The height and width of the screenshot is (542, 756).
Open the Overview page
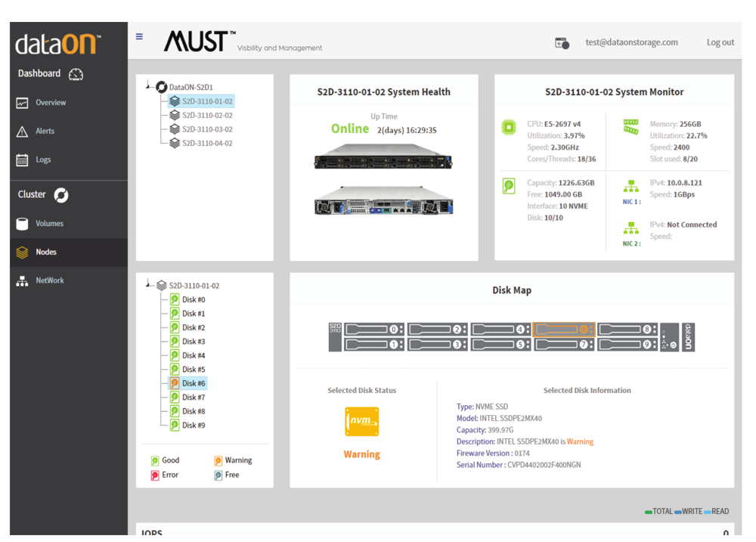pos(51,103)
